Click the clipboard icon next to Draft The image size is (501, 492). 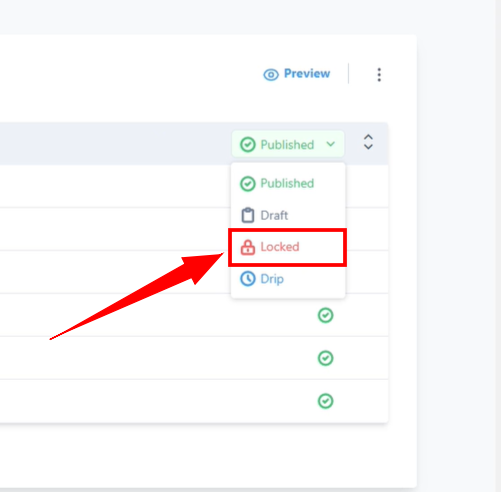point(248,215)
